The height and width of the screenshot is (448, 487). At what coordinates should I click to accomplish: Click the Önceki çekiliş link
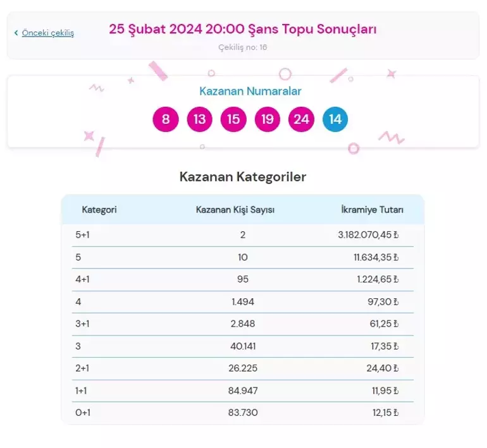pyautogui.click(x=48, y=33)
